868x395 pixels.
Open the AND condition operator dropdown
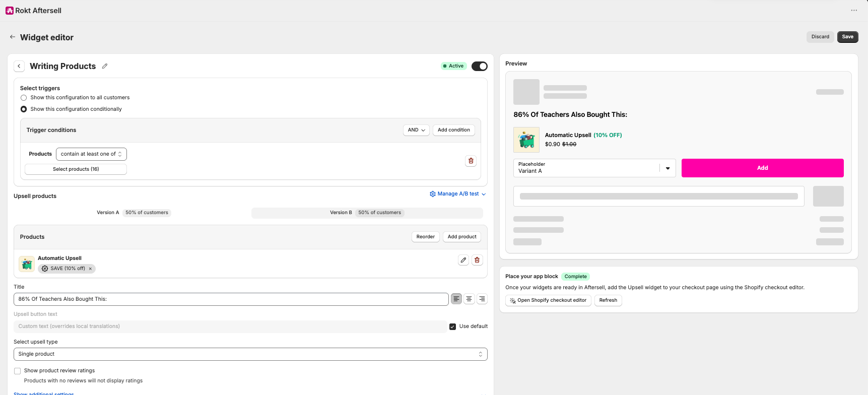click(416, 130)
